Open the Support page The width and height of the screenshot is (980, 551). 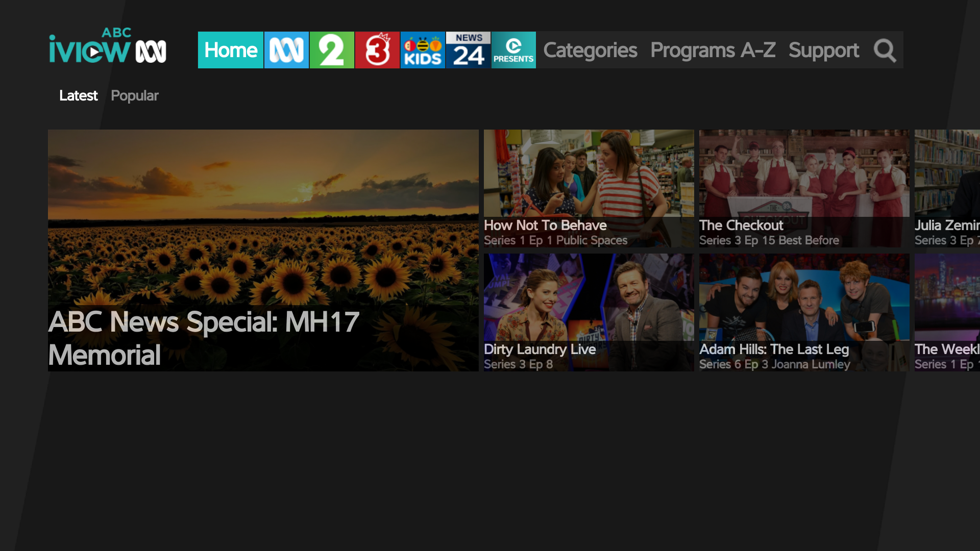tap(824, 51)
